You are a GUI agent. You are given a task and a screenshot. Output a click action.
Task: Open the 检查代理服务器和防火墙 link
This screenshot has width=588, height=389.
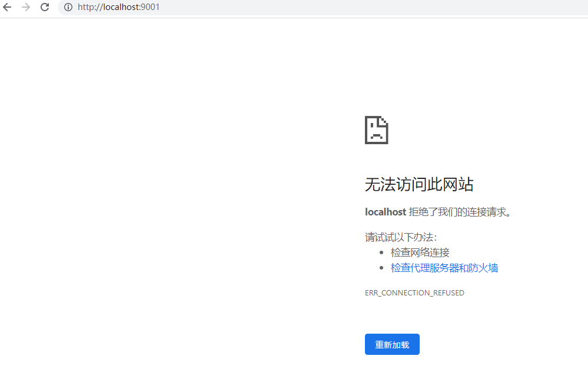444,267
